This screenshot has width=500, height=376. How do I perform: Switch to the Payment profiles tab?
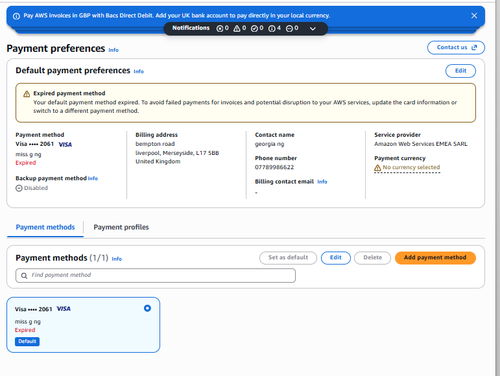click(121, 227)
